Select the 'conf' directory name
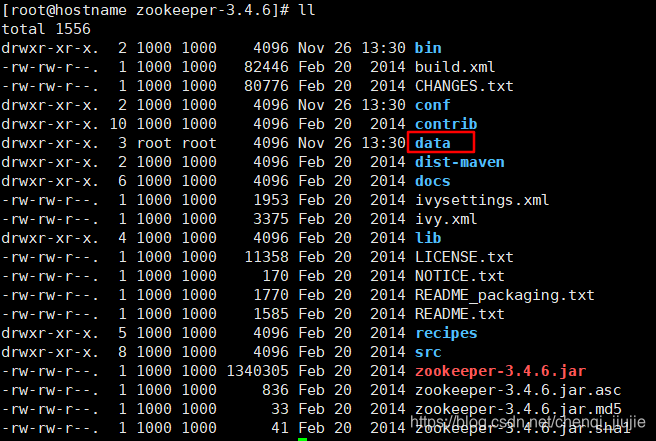This screenshot has width=656, height=441. (433, 105)
